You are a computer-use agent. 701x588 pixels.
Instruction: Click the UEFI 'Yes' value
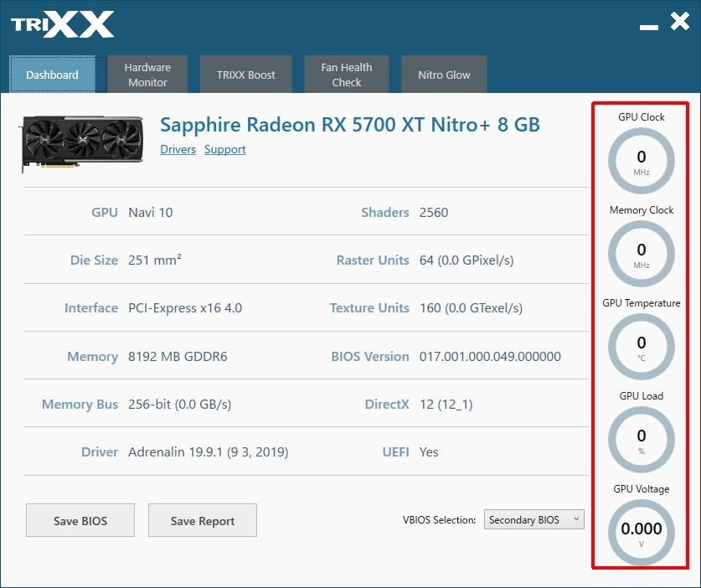point(429,452)
